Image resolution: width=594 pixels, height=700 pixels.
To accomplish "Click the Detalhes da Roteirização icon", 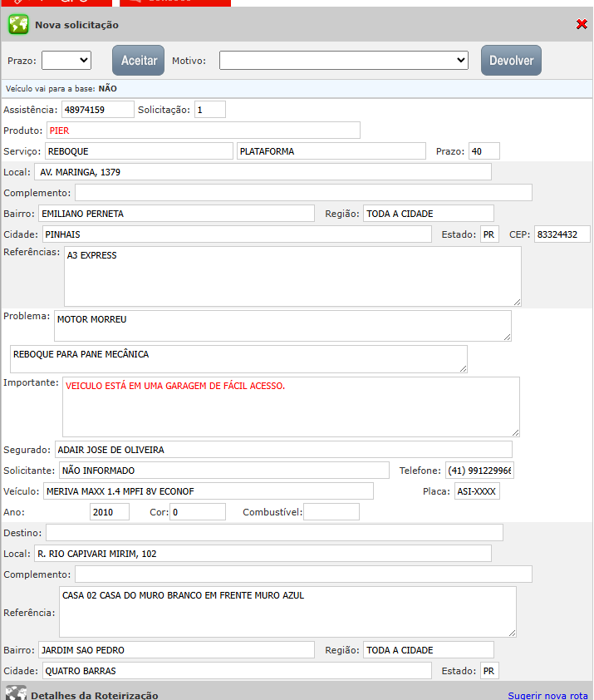I will click(16, 693).
